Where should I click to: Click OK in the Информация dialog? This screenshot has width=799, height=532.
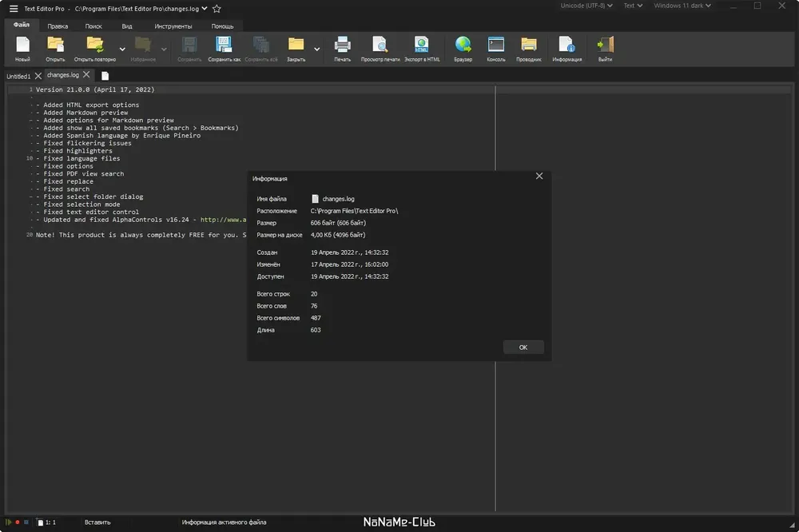pyautogui.click(x=523, y=347)
